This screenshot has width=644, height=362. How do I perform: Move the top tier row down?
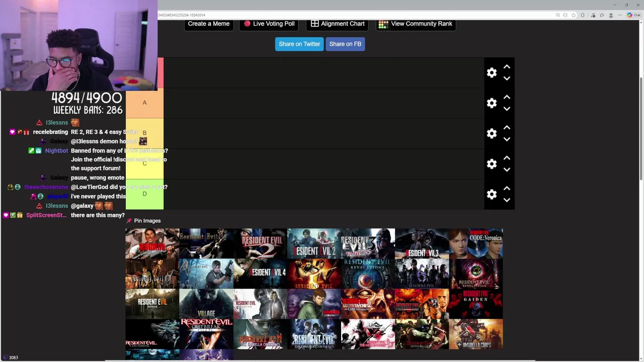507,78
